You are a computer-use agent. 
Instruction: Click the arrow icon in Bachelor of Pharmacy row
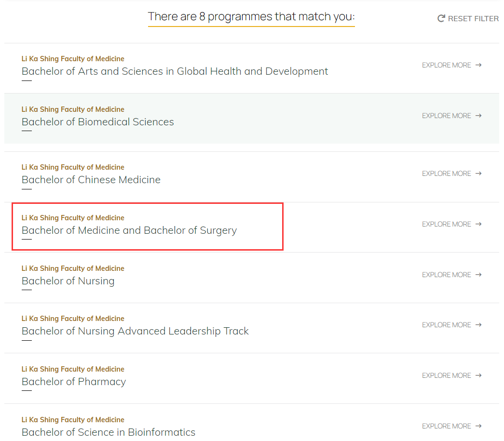(x=478, y=375)
